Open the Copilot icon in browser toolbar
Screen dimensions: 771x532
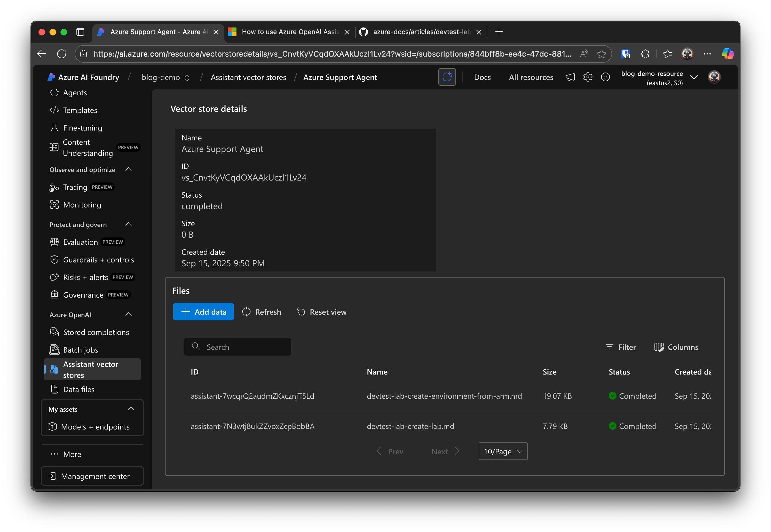pos(727,54)
